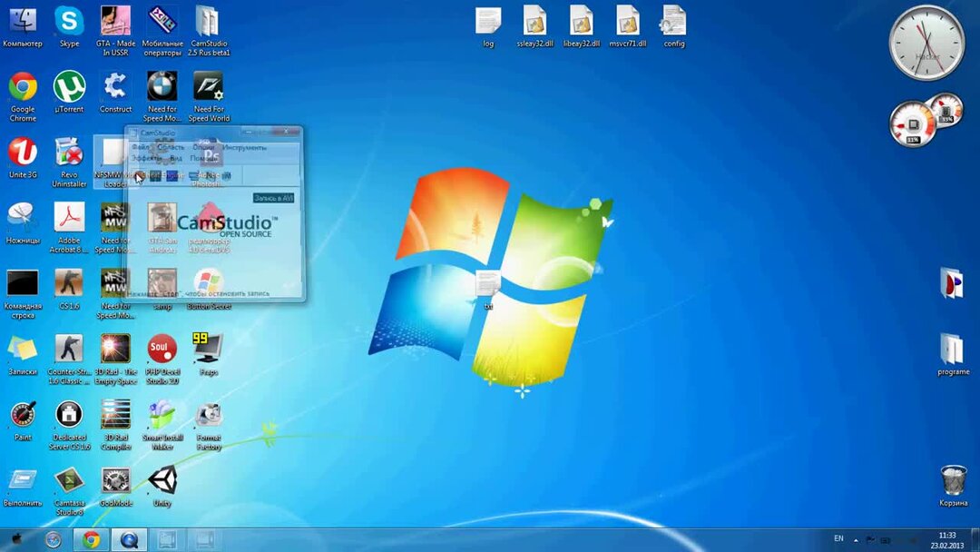Screen dimensions: 980x552
Task: Open the Safari-style compass taskbar icon
Action: click(x=54, y=539)
